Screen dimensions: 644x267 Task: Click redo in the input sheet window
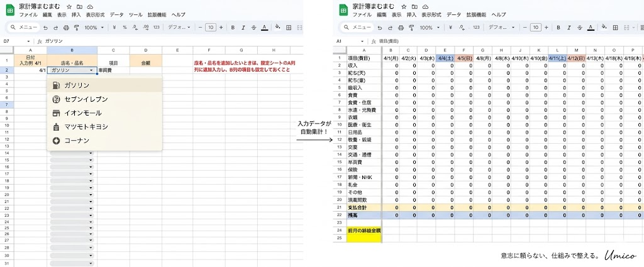coord(55,28)
